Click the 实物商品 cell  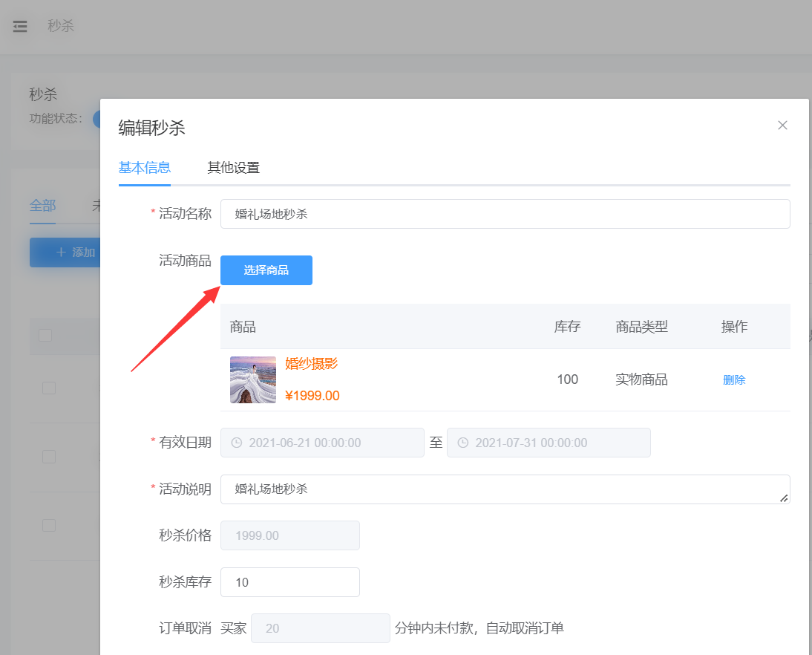(x=641, y=379)
